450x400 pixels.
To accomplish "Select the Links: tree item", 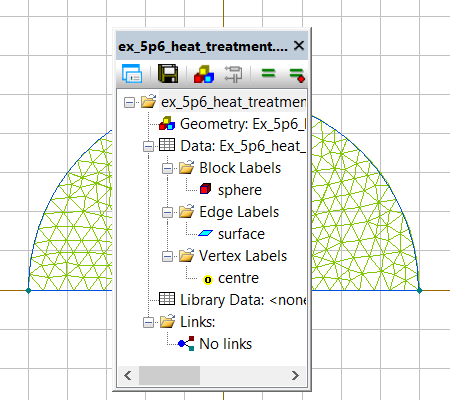I will (x=198, y=322).
